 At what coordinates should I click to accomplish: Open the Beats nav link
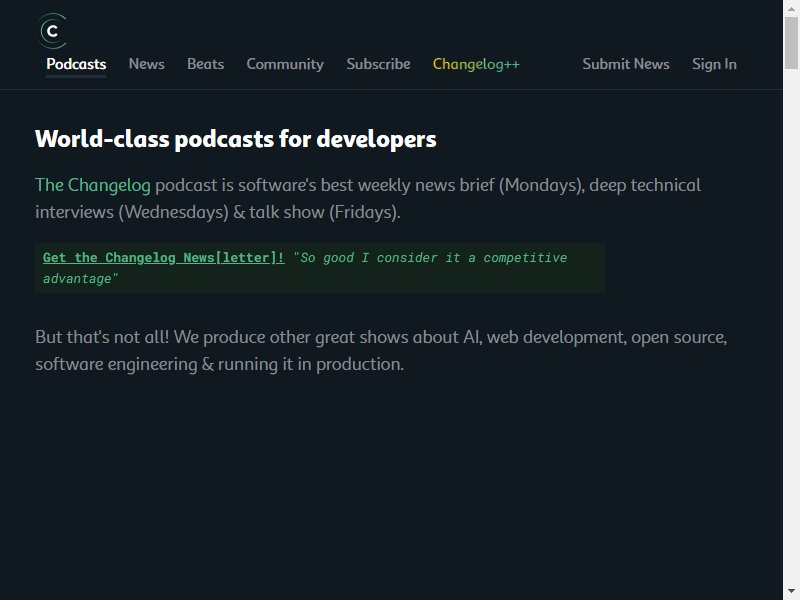pos(205,64)
